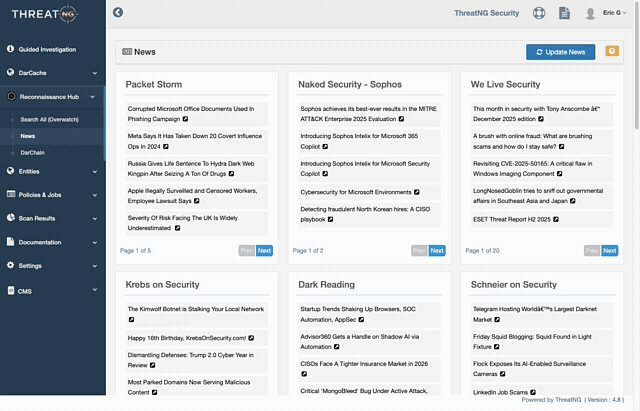Open external link icon for Cybersecurity for Microsoft Environments
Screen dimensions: 640x411
[x=417, y=192]
